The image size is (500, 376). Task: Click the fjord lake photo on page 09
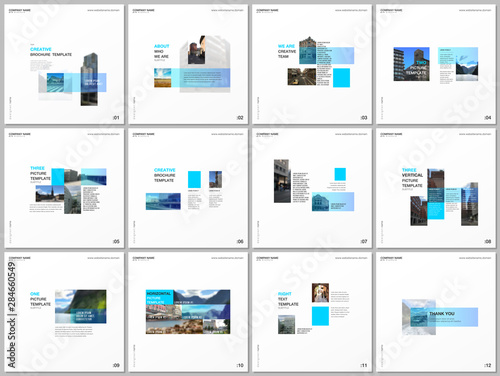81,306
